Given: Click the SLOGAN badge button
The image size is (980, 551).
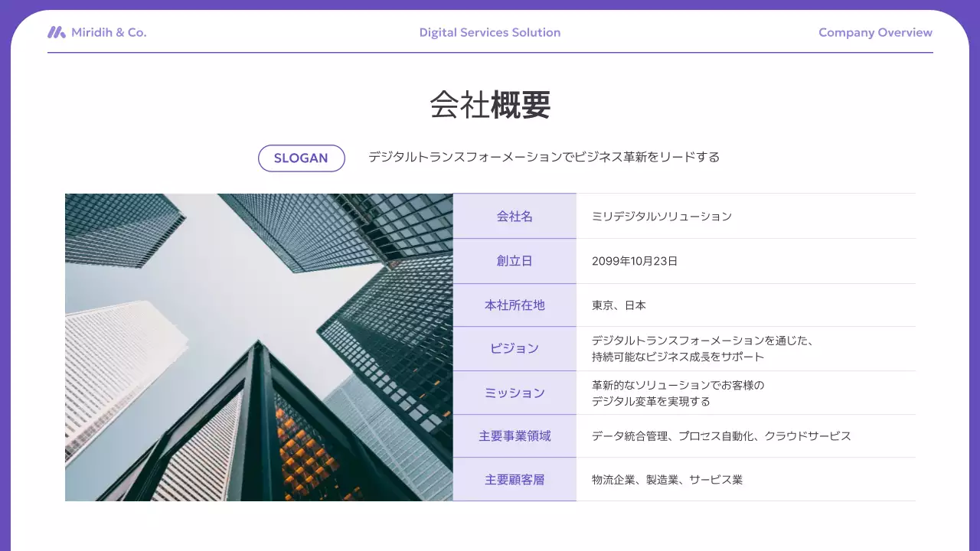Looking at the screenshot, I should (x=301, y=158).
